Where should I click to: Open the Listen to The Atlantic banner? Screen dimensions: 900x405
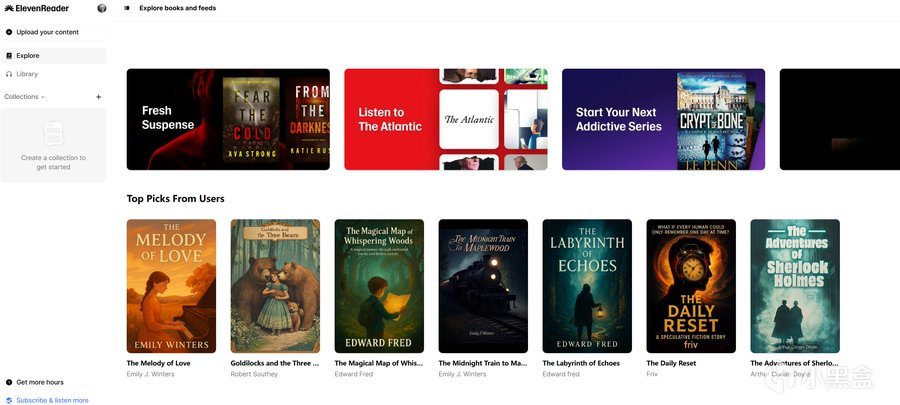point(446,119)
